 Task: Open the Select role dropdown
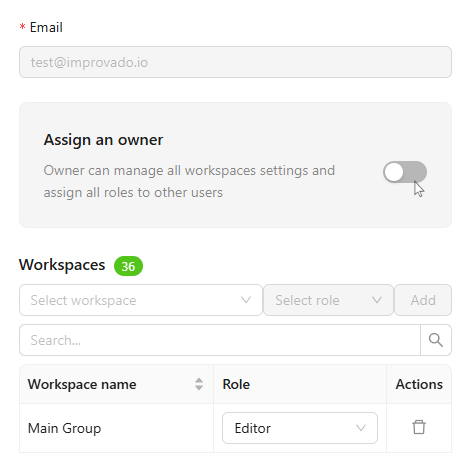click(x=328, y=300)
